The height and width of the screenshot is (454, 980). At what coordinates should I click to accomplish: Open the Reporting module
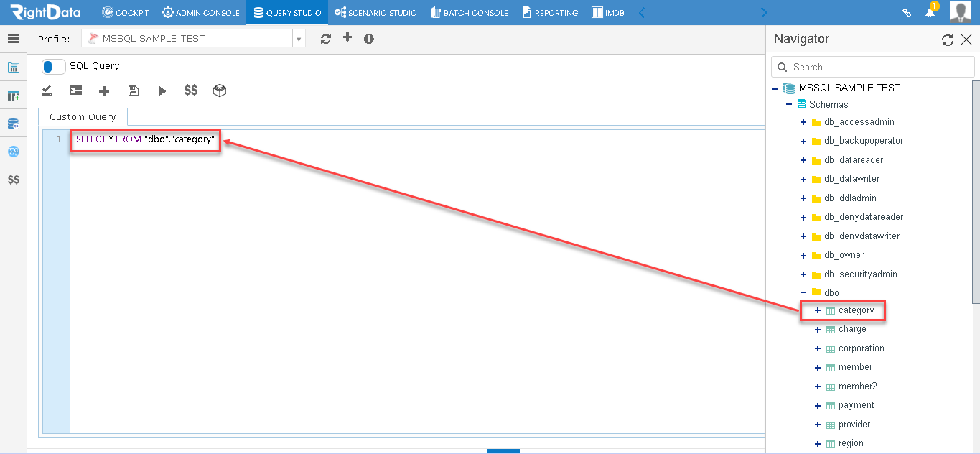(x=550, y=13)
